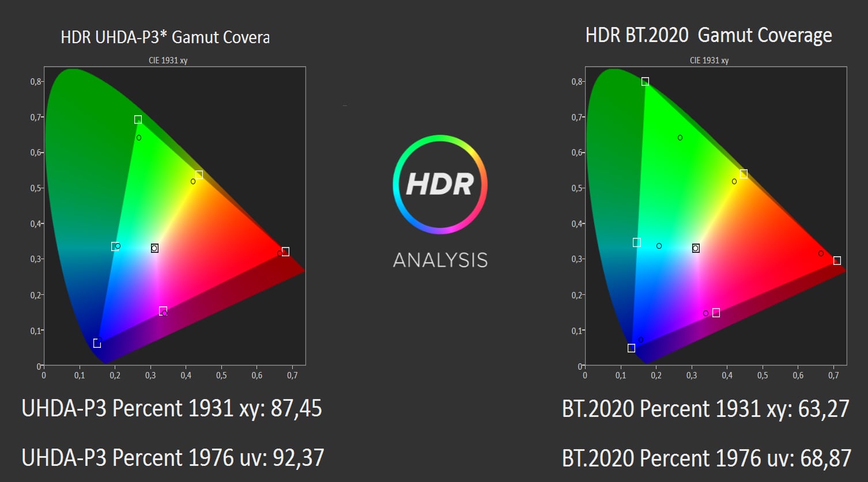Click 0,7 x-axis label on UHDA-P3 chart

[292, 375]
